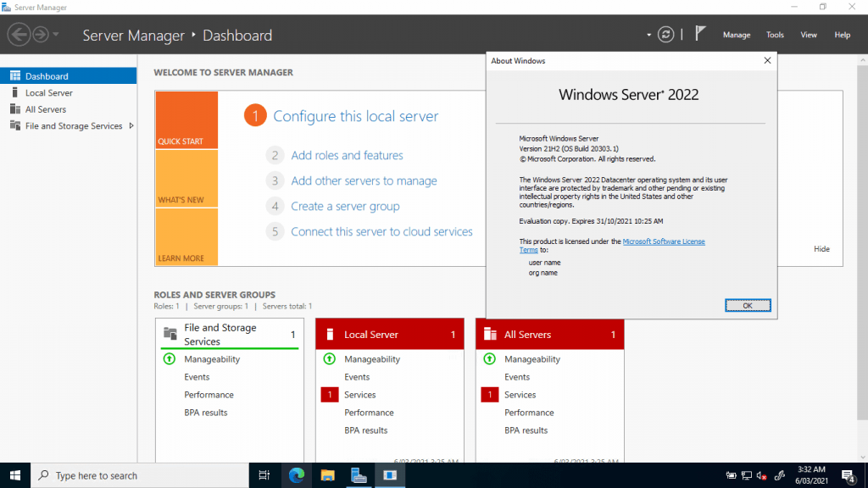The width and height of the screenshot is (868, 488).
Task: Expand the dropdown beside the refresh icon
Action: [648, 34]
